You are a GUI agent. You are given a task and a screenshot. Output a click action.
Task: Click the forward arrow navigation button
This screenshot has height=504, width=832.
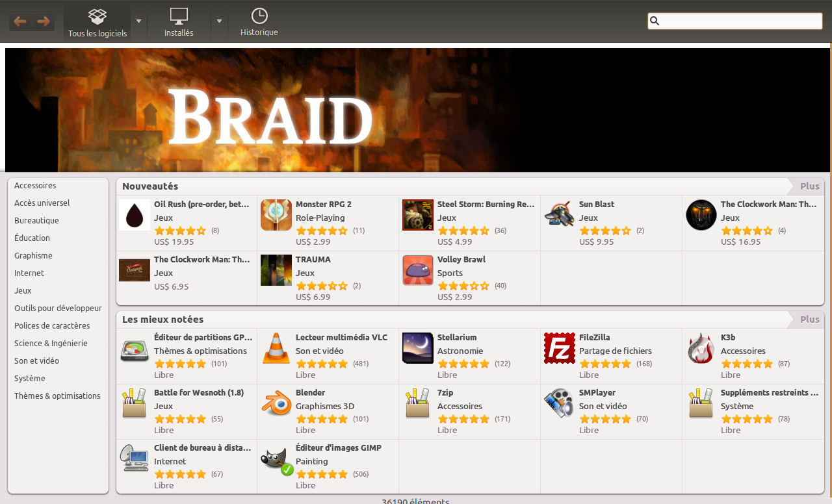click(x=44, y=21)
